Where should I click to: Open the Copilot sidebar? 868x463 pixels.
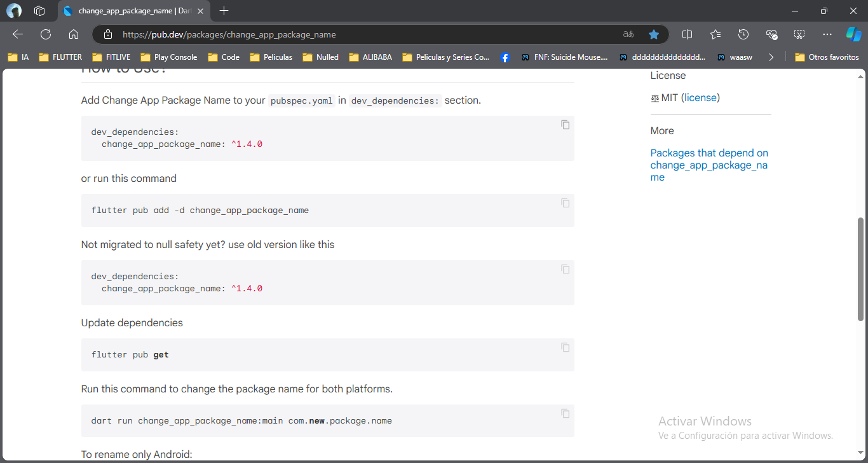(853, 34)
